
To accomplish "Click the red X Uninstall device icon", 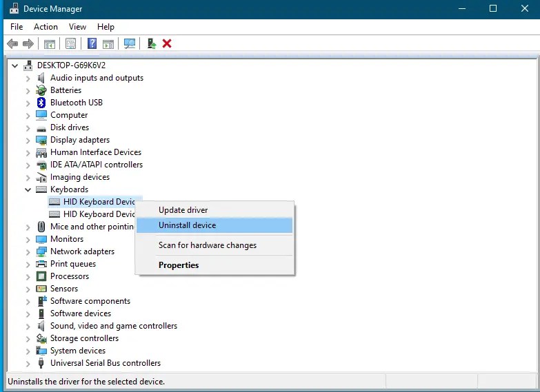I will pyautogui.click(x=167, y=43).
